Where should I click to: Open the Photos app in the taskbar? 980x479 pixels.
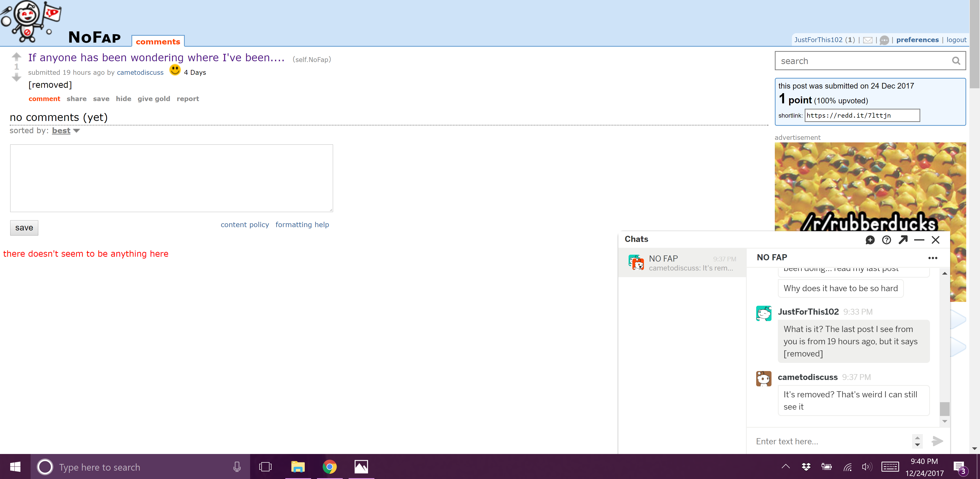pyautogui.click(x=361, y=466)
